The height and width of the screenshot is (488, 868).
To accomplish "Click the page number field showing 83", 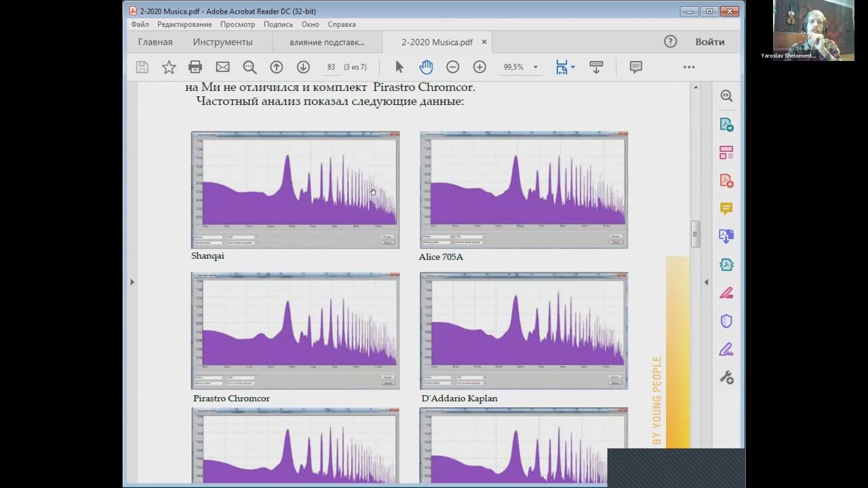I will (331, 67).
